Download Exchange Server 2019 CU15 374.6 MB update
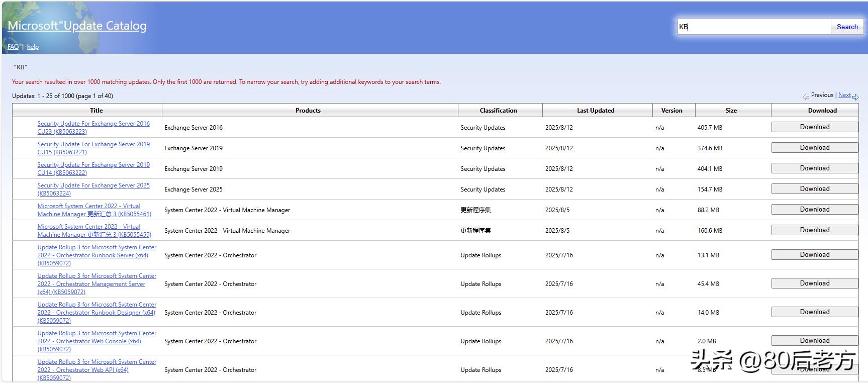This screenshot has height=383, width=868. click(814, 148)
